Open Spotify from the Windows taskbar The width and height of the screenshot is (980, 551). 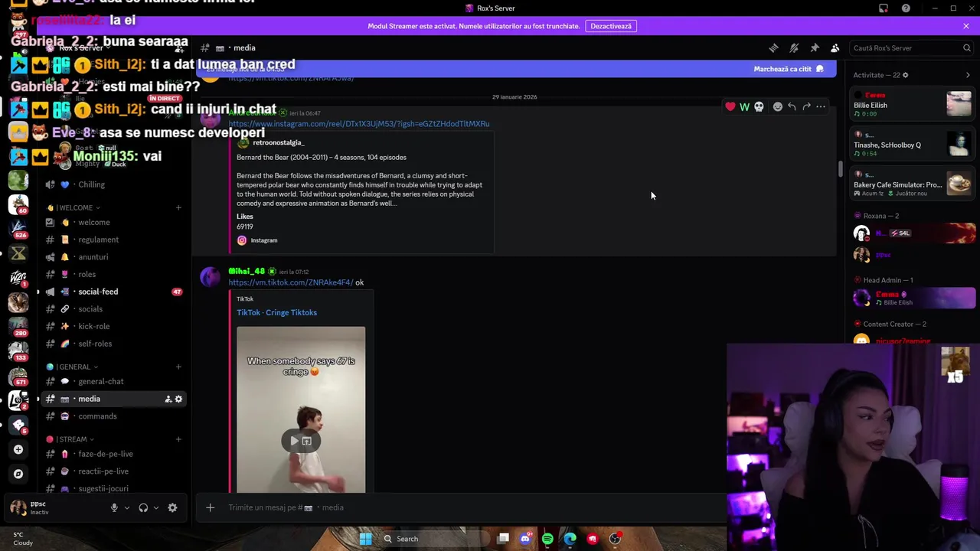tap(547, 539)
